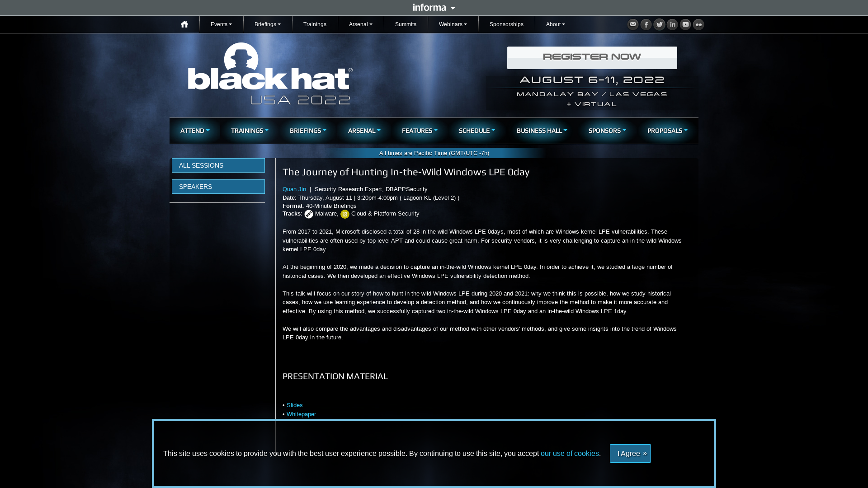Open Black Hat's LinkedIn page
Viewport: 868px width, 488px height.
coord(672,24)
